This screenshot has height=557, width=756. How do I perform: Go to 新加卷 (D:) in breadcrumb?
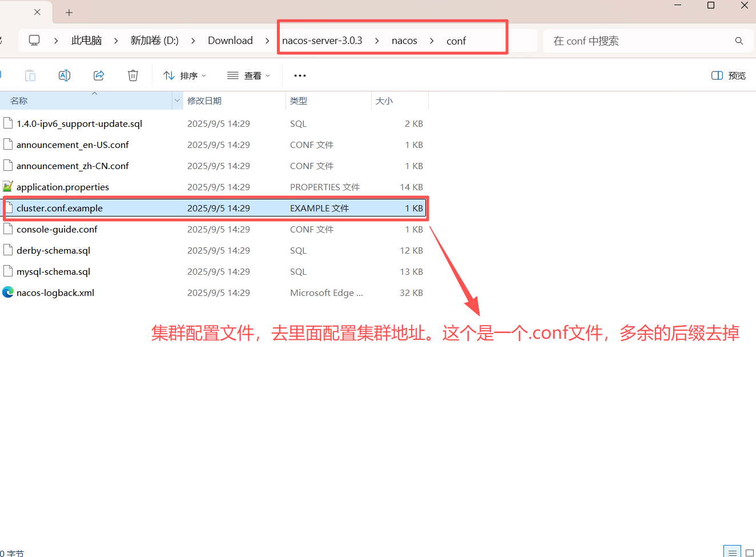pyautogui.click(x=154, y=41)
